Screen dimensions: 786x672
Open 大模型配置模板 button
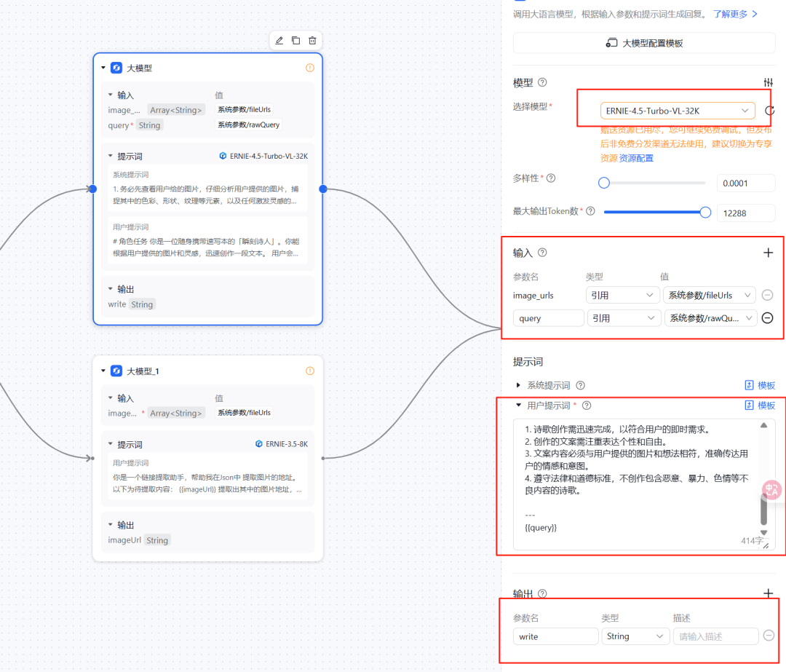coord(644,43)
